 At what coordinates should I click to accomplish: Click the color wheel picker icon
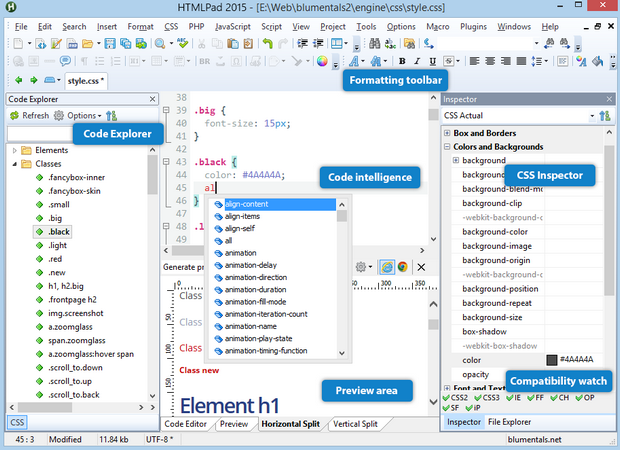322,61
